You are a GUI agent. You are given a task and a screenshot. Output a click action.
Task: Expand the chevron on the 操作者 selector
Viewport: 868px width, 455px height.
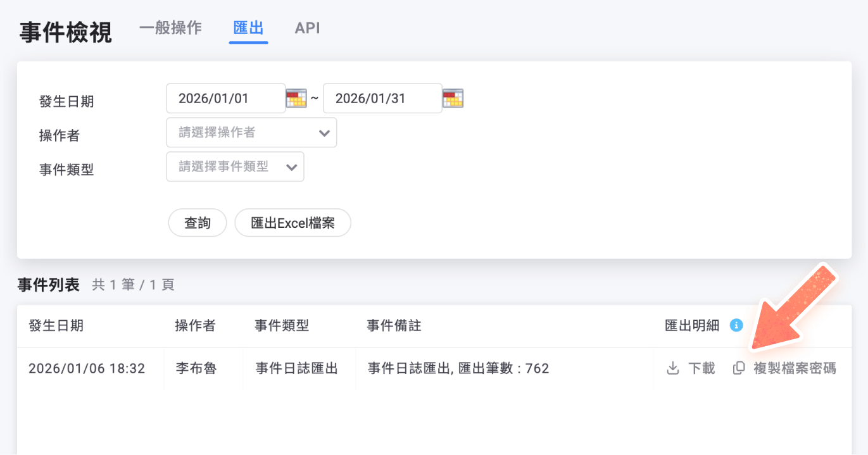pos(325,132)
